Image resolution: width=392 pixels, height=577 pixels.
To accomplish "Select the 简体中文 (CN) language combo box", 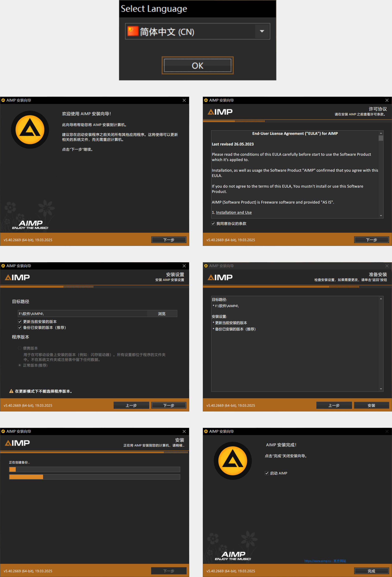I will (197, 31).
